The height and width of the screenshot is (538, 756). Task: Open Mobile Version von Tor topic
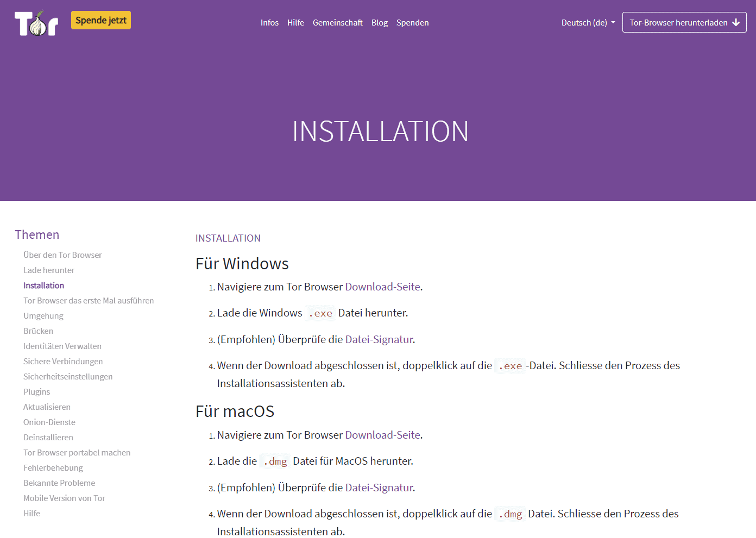pyautogui.click(x=64, y=498)
